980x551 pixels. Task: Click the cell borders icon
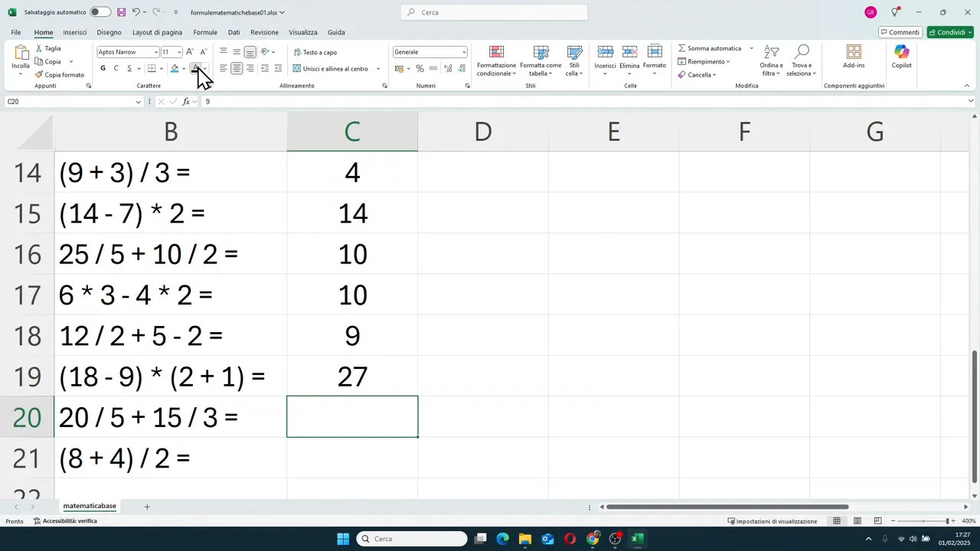point(152,69)
